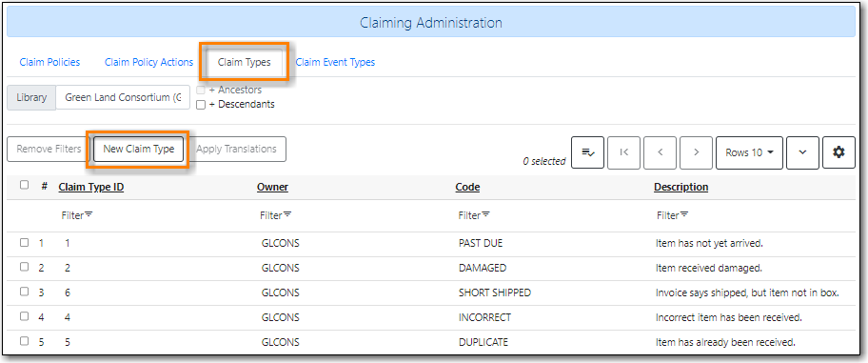The height and width of the screenshot is (363, 868).
Task: Click 'Item received damaged.' description
Action: [x=708, y=269]
